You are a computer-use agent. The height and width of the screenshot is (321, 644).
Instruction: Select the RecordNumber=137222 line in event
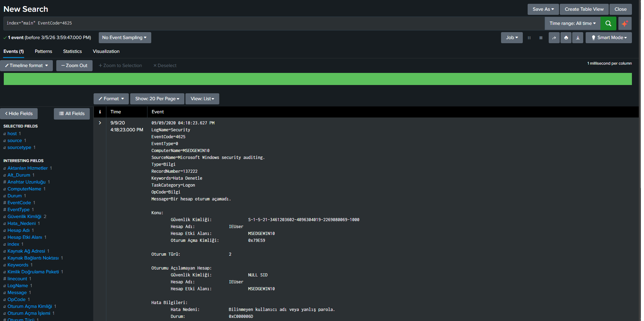[x=174, y=171]
